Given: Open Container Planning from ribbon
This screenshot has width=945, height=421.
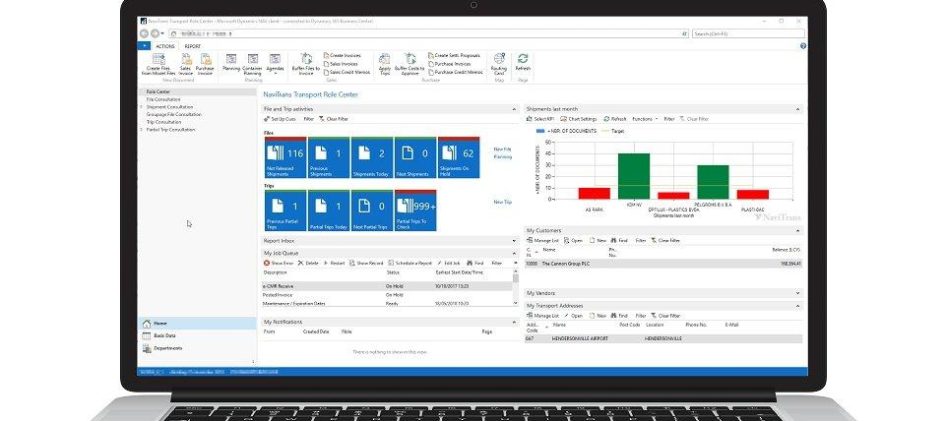Looking at the screenshot, I should click(x=253, y=64).
